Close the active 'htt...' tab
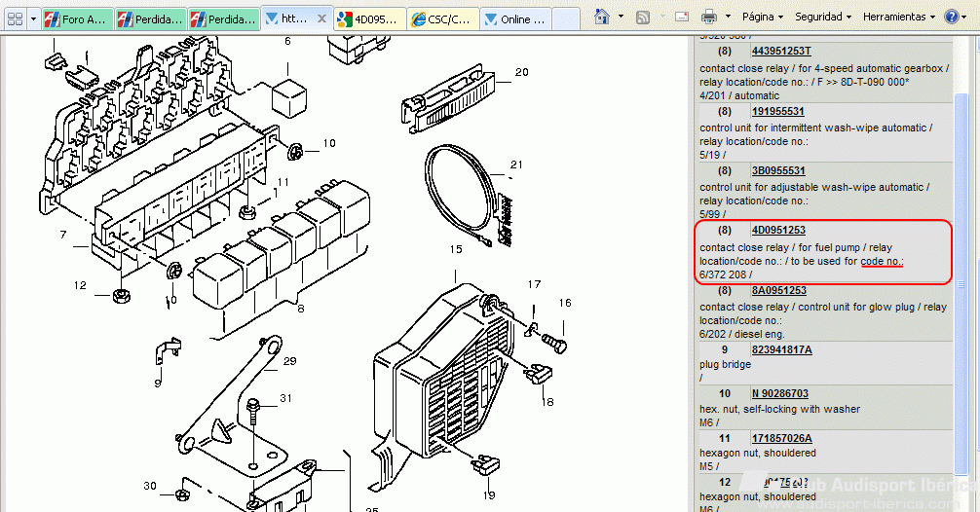 coord(321,18)
